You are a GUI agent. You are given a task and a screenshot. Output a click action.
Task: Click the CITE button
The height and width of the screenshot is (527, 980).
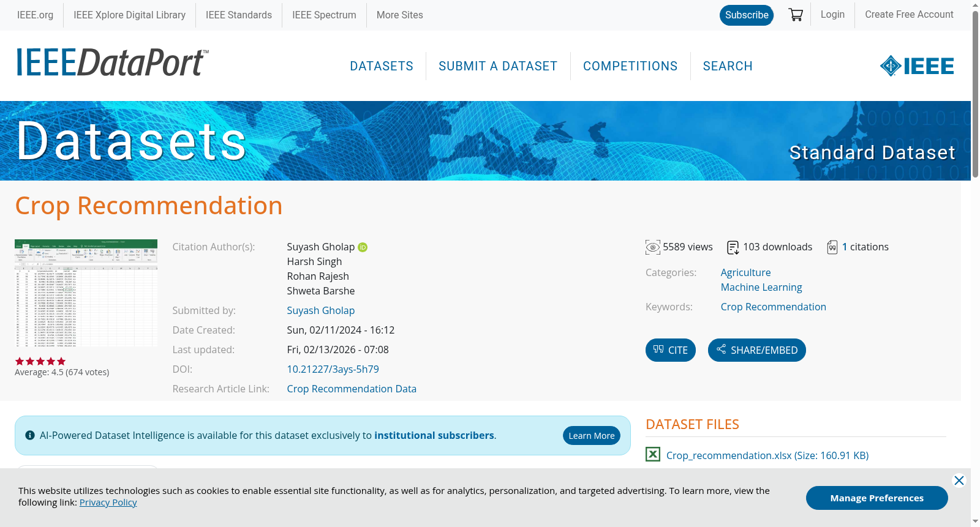[671, 350]
